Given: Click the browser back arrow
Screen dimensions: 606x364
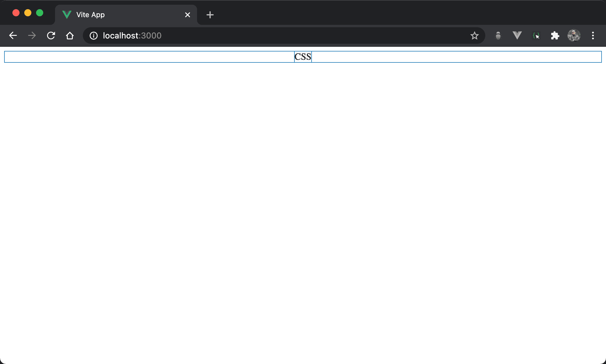Looking at the screenshot, I should (13, 36).
